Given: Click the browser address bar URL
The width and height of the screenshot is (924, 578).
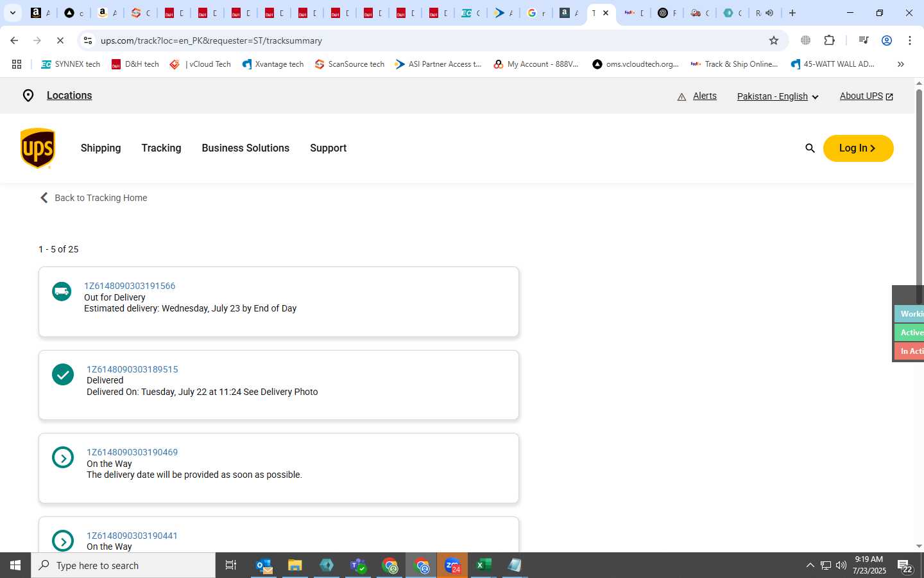Looking at the screenshot, I should click(211, 40).
